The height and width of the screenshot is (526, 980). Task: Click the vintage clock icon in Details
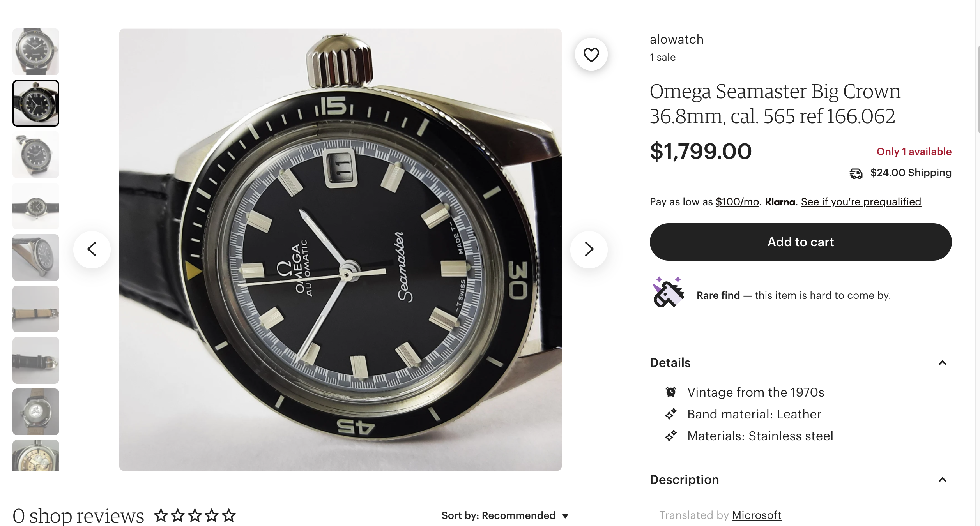(x=671, y=392)
